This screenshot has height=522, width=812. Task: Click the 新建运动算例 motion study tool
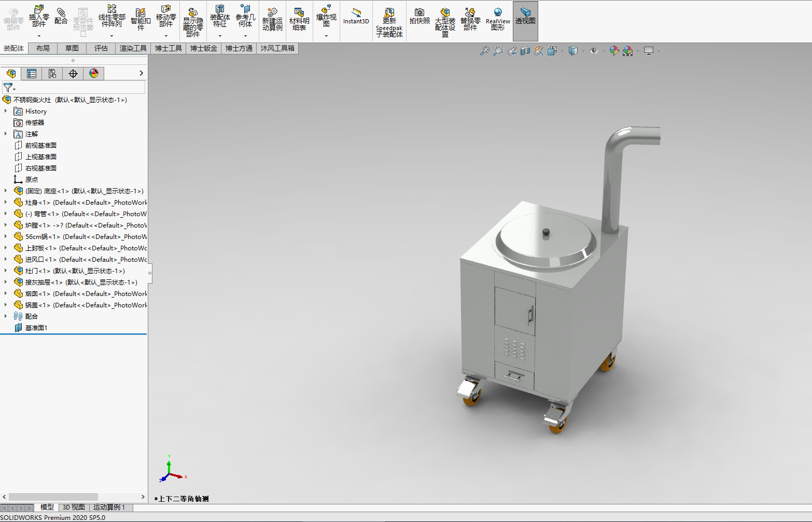click(x=272, y=19)
